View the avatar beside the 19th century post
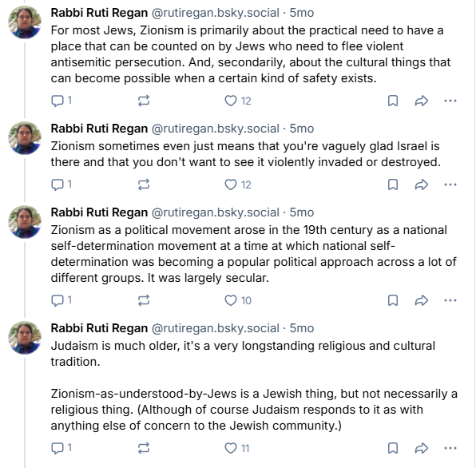This screenshot has width=476, height=468. (x=25, y=222)
